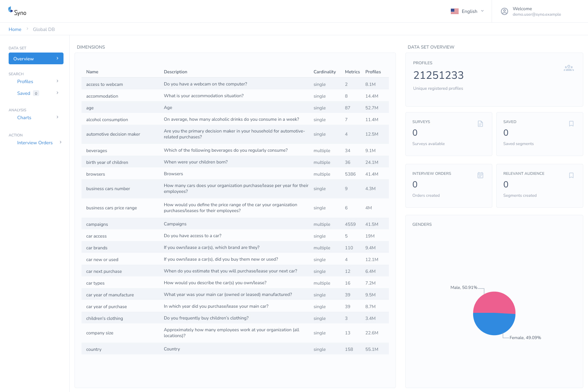The width and height of the screenshot is (588, 392).
Task: Select the car year of manufacture row
Action: pos(110,295)
